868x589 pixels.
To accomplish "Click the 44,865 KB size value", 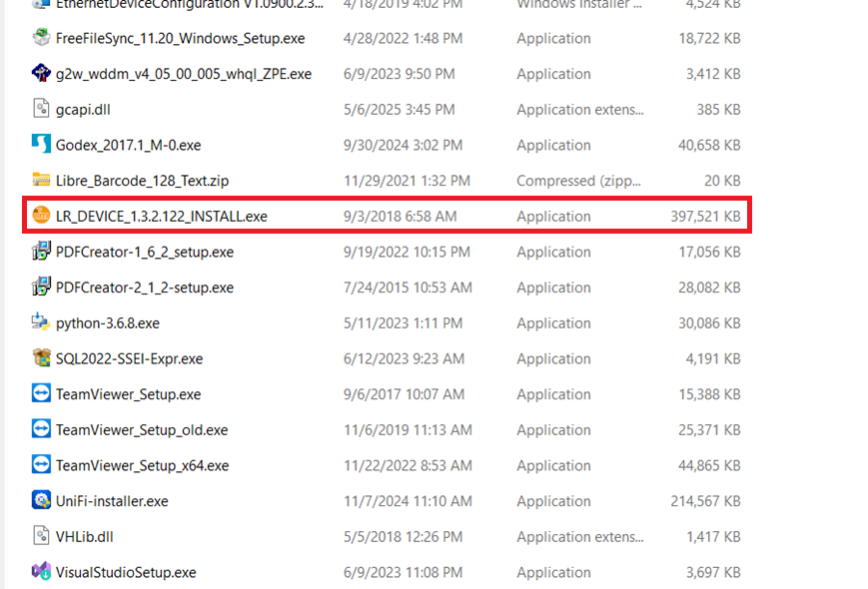I will pyautogui.click(x=709, y=465).
